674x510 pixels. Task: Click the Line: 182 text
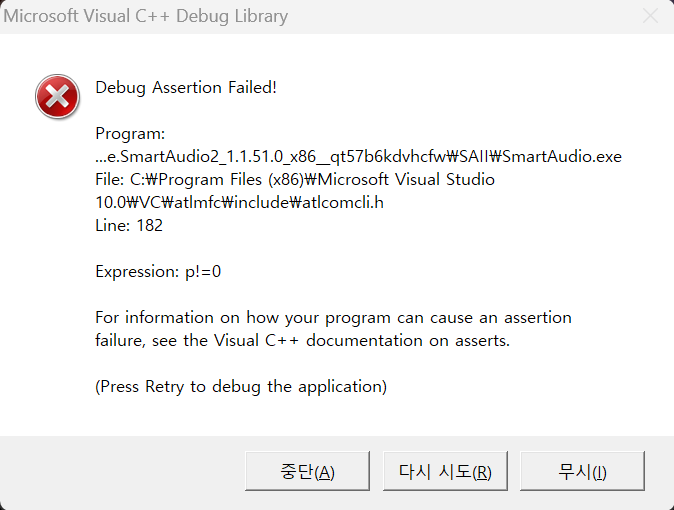[129, 226]
